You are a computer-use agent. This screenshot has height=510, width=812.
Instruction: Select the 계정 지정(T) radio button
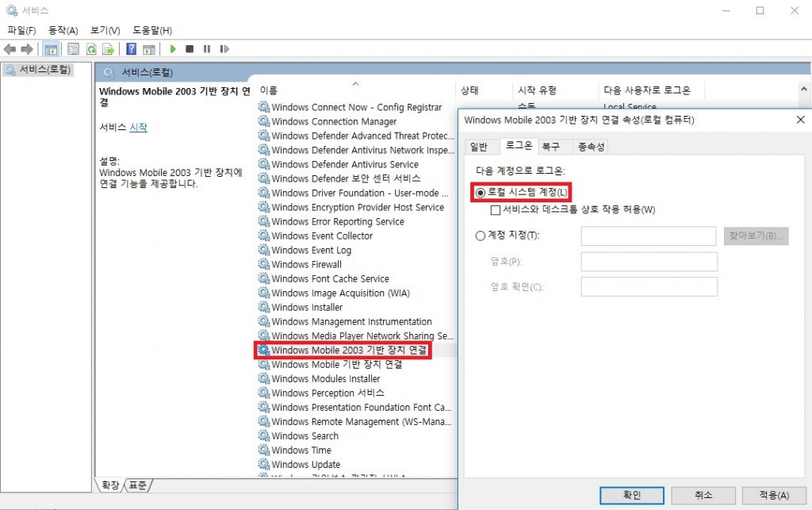click(481, 236)
